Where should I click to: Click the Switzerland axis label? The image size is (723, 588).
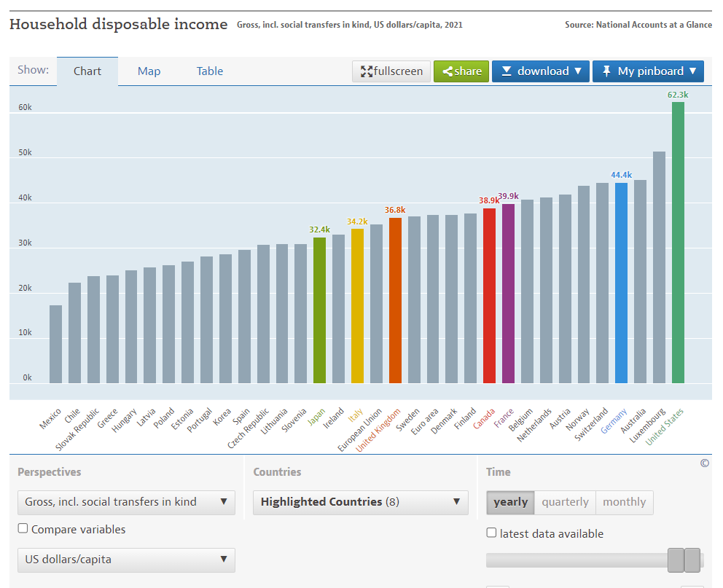click(x=591, y=424)
